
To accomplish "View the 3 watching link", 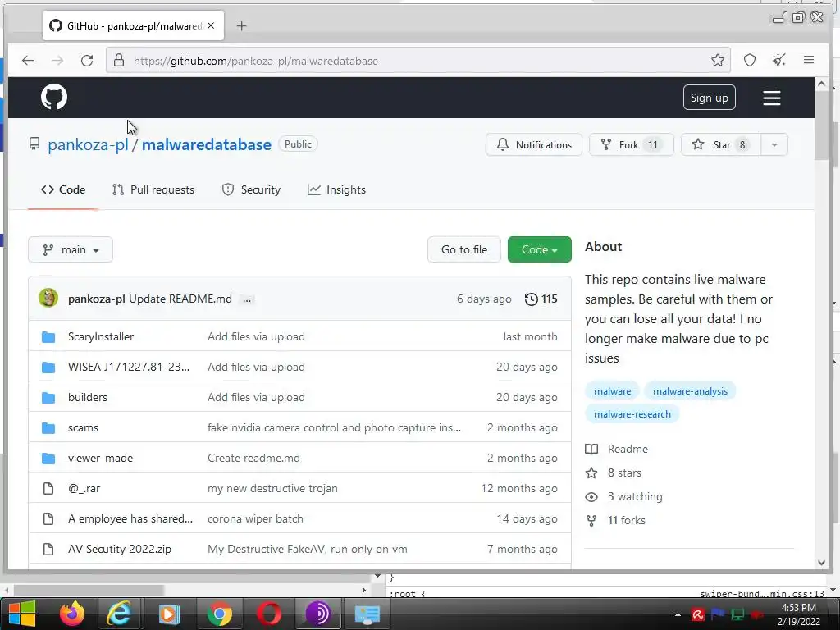I will tap(634, 496).
